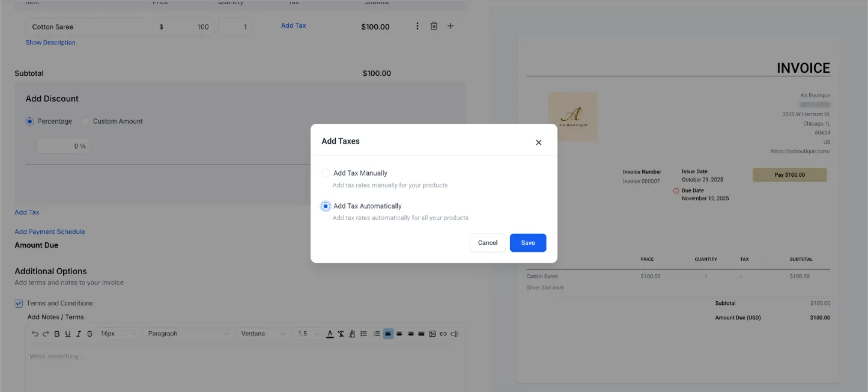Save the tax settings
Viewport: 868px width, 392px height.
[x=528, y=243]
